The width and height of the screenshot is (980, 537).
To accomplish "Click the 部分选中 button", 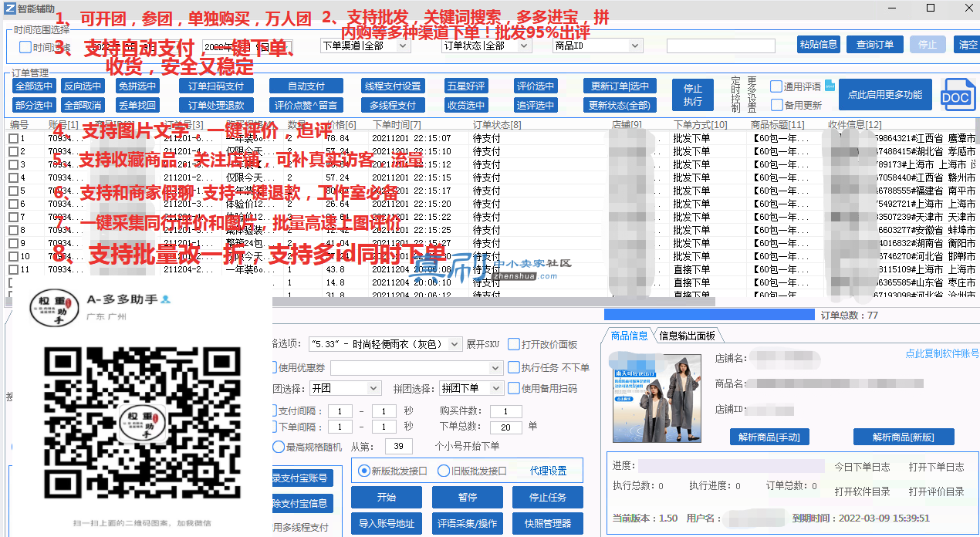I will point(34,105).
